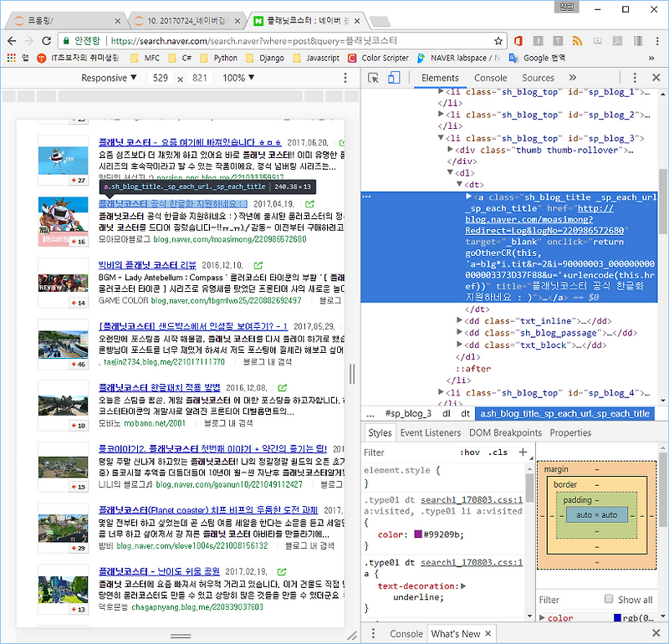
Task: Switch to the Console panel tab
Action: click(491, 78)
